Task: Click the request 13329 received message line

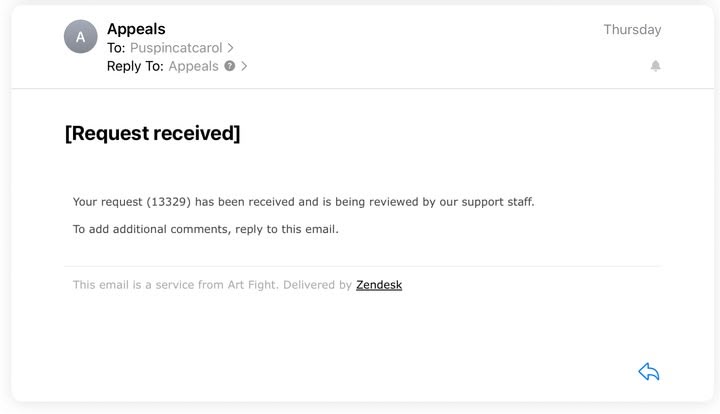Action: pyautogui.click(x=304, y=202)
